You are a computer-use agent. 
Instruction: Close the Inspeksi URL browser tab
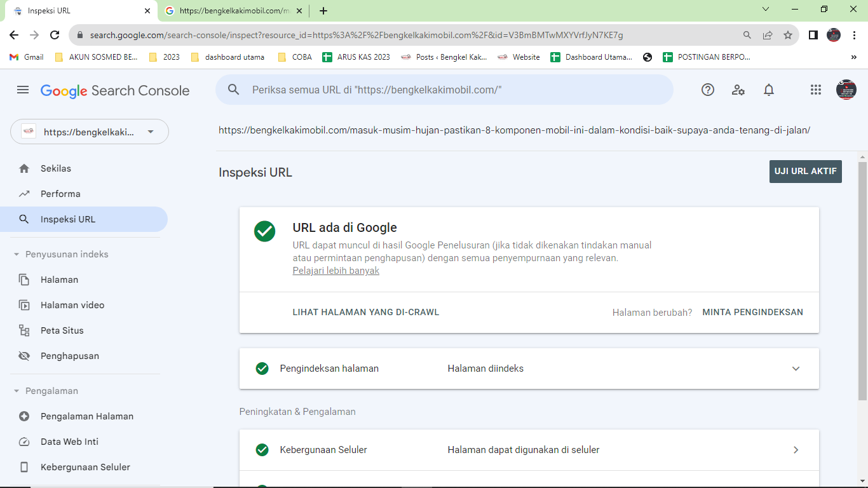point(147,11)
